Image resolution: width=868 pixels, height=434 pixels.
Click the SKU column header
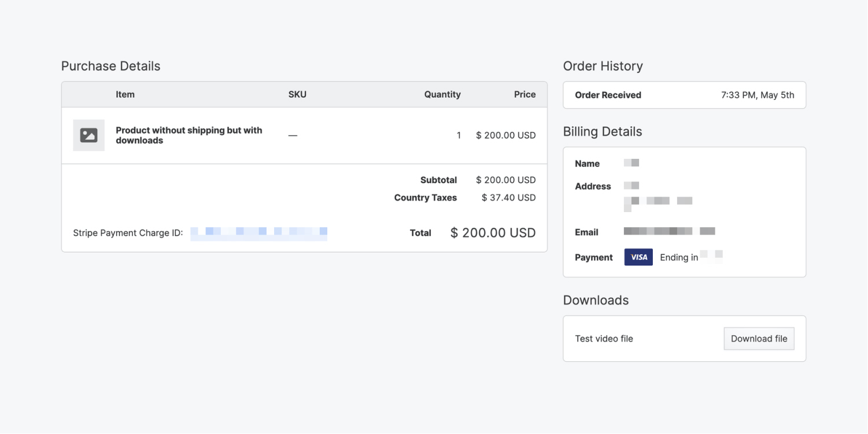(297, 94)
